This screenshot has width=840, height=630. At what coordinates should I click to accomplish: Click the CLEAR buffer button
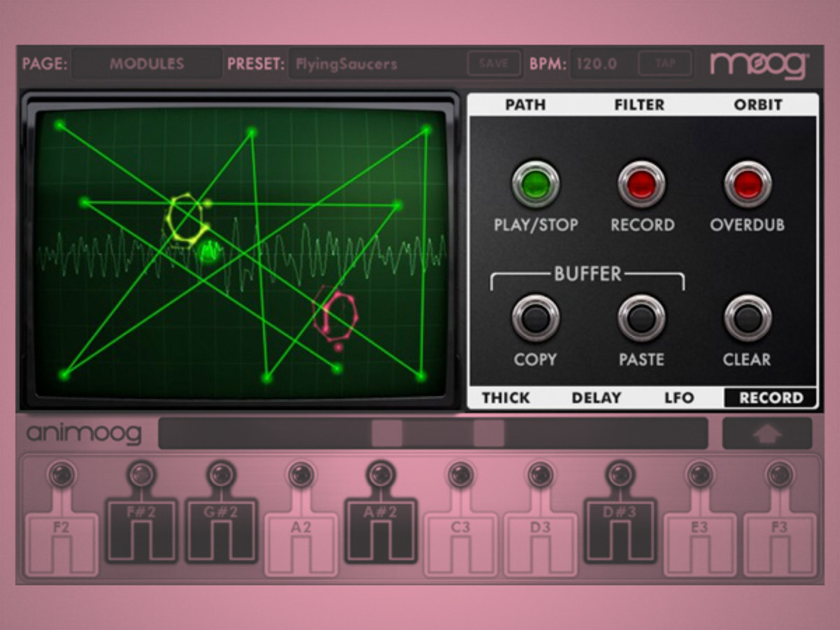coord(747,318)
